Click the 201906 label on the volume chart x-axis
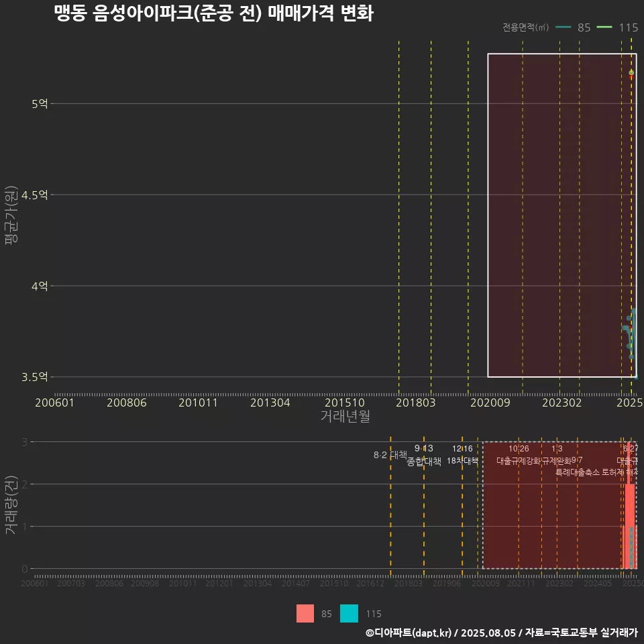 (447, 583)
